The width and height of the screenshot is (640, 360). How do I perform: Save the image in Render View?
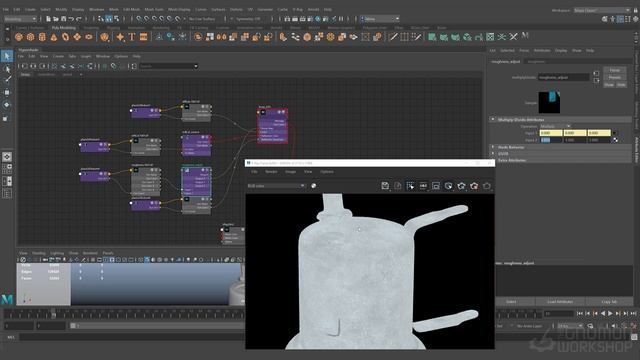(x=385, y=186)
